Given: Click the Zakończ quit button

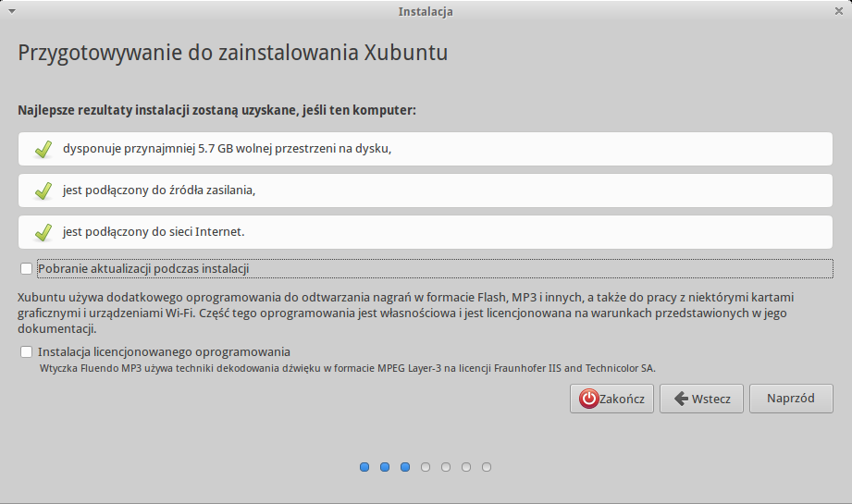Looking at the screenshot, I should [x=611, y=399].
